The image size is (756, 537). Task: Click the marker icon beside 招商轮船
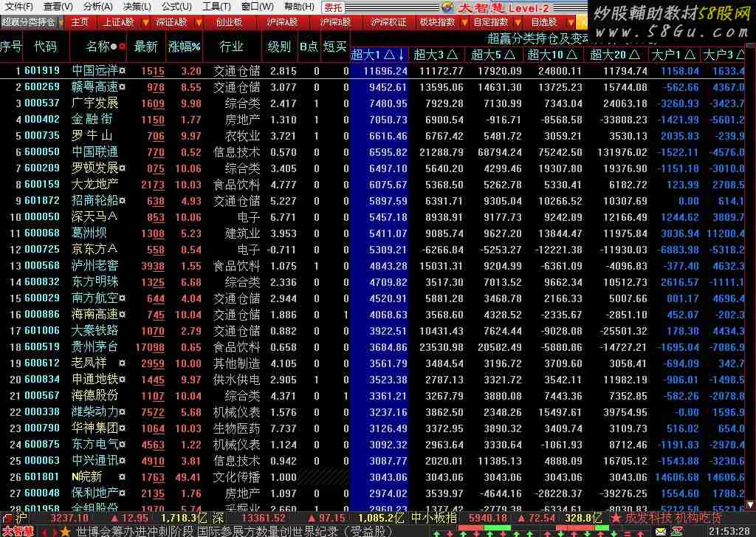(123, 201)
